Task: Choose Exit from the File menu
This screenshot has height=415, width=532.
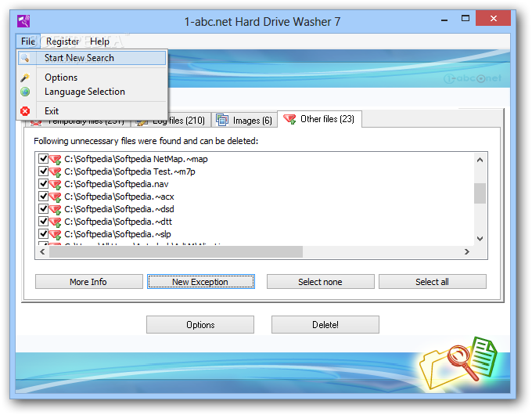Action: 92,111
